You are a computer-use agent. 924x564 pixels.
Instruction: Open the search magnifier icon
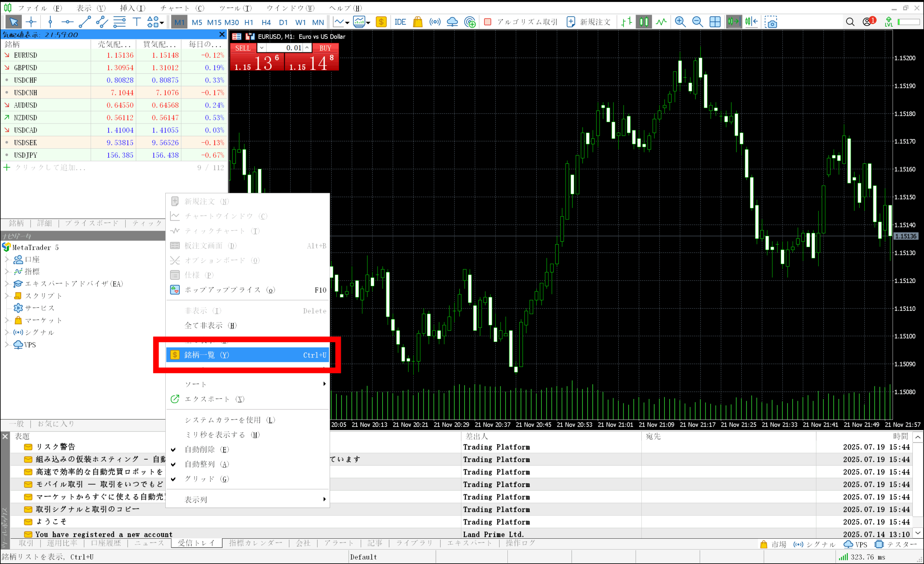coord(850,22)
